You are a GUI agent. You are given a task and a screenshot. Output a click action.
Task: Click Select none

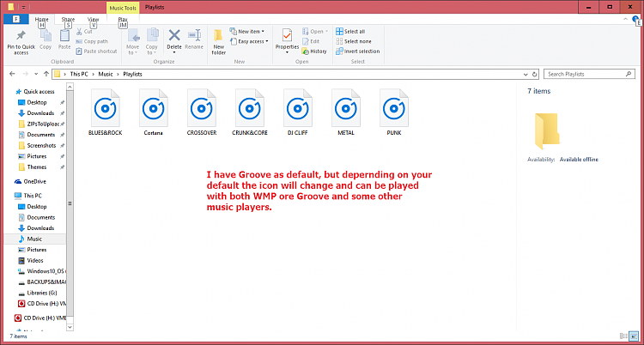(354, 41)
